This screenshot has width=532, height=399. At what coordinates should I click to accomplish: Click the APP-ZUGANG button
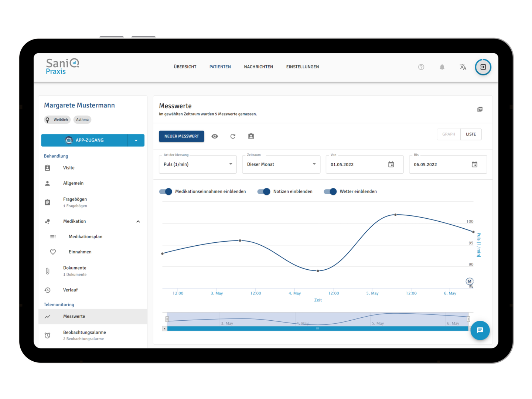tap(85, 140)
